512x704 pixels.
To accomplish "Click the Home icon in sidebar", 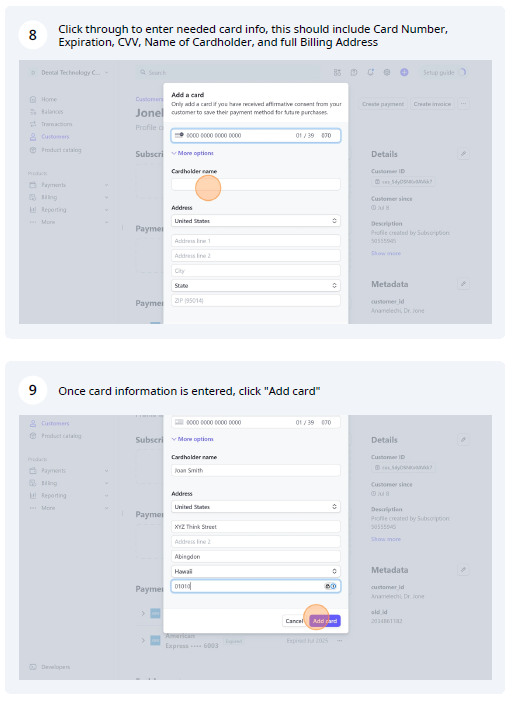I will [x=33, y=99].
